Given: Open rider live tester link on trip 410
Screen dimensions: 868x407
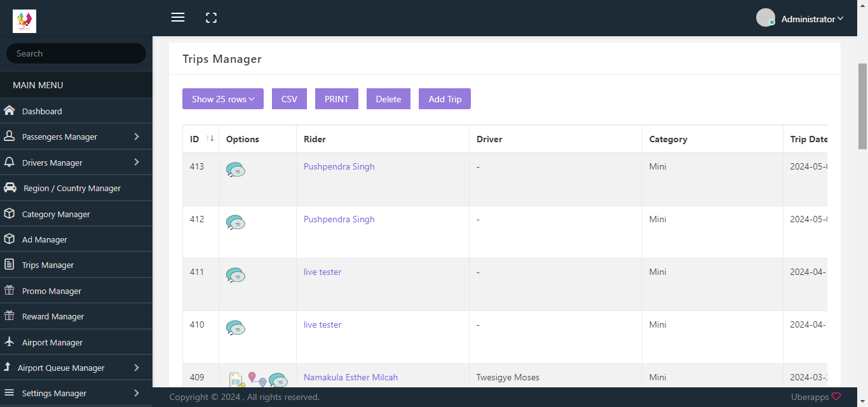Looking at the screenshot, I should pos(323,324).
